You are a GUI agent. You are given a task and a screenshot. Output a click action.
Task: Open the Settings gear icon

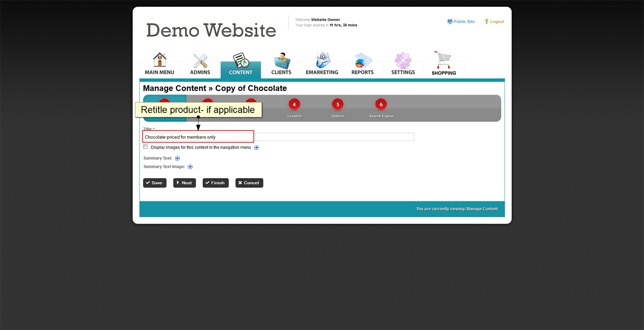pos(403,60)
